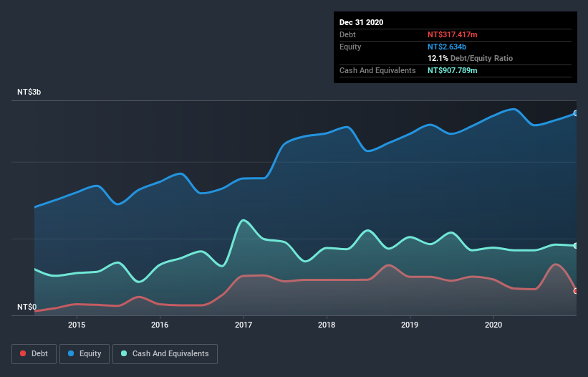The image size is (588, 377).
Task: Click the 2018 x-axis label
Action: [x=327, y=325]
